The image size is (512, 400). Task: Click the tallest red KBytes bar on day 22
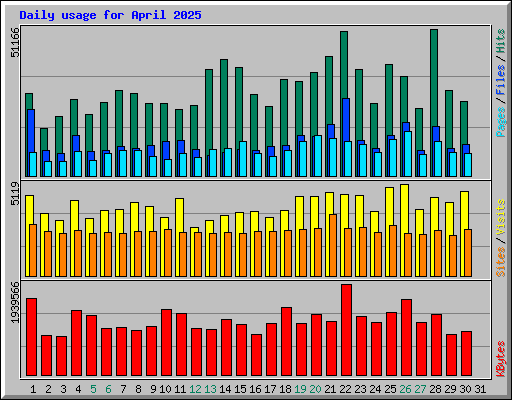(346, 330)
